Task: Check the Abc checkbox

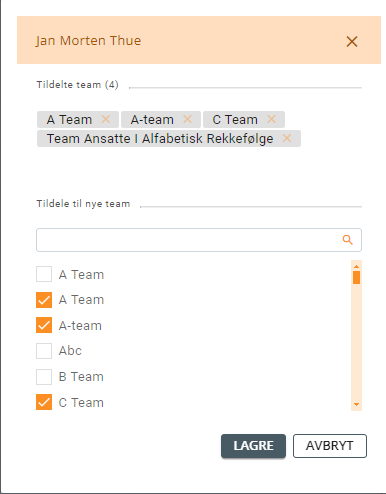Action: [x=44, y=351]
